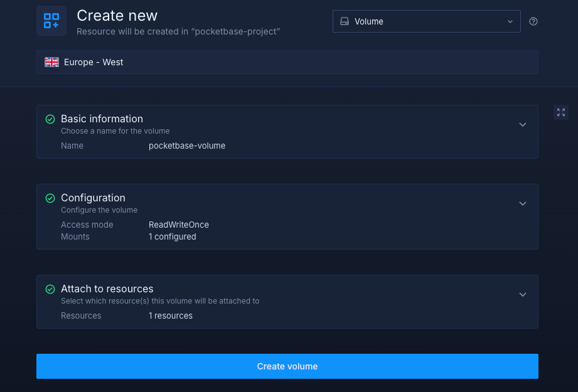
Task: Click the Configuration section heading
Action: pyautogui.click(x=93, y=198)
